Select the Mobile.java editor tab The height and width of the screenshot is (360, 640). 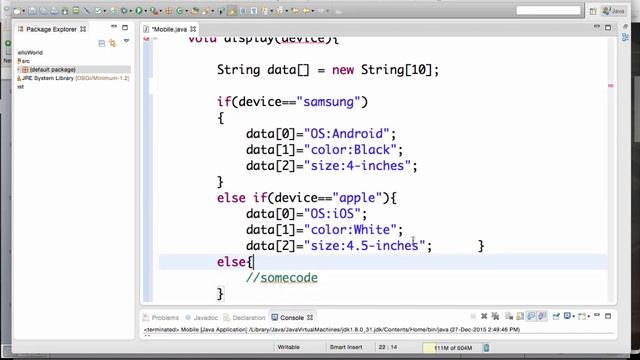tap(169, 29)
